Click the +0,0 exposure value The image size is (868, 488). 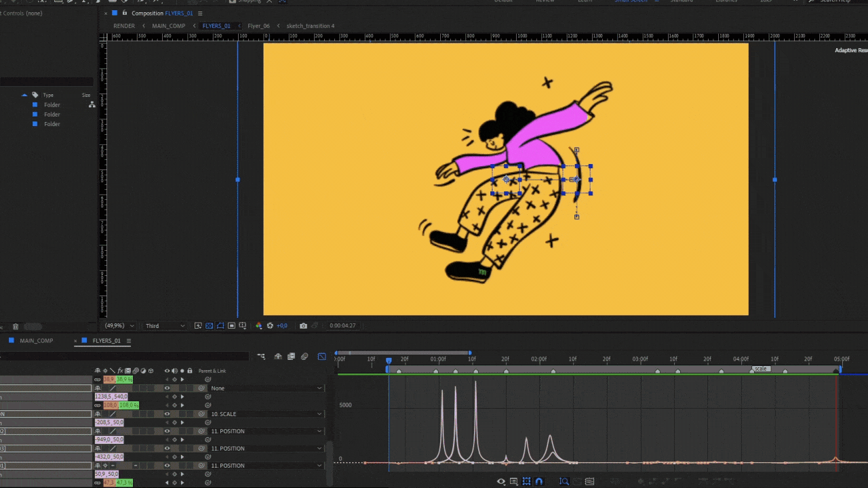pyautogui.click(x=281, y=326)
